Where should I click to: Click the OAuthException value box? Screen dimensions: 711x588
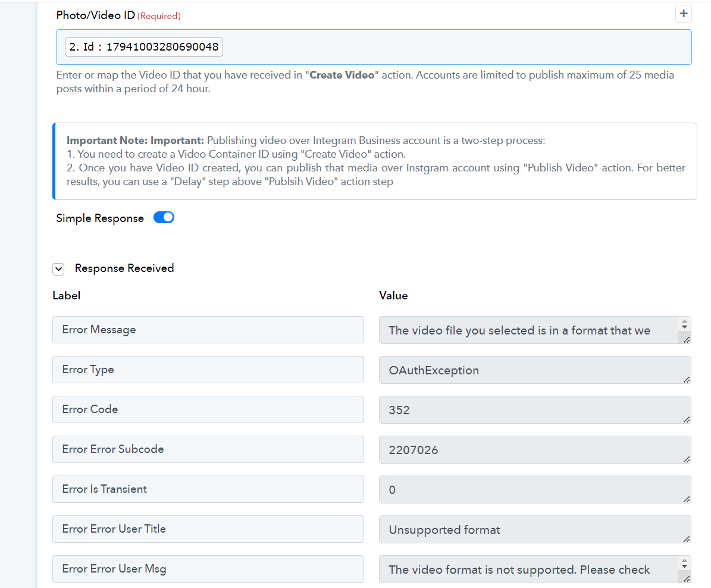(x=535, y=370)
